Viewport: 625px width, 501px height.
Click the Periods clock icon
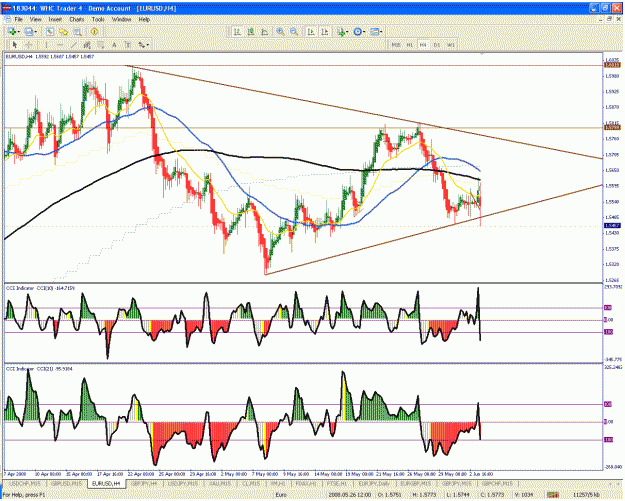pos(357,31)
